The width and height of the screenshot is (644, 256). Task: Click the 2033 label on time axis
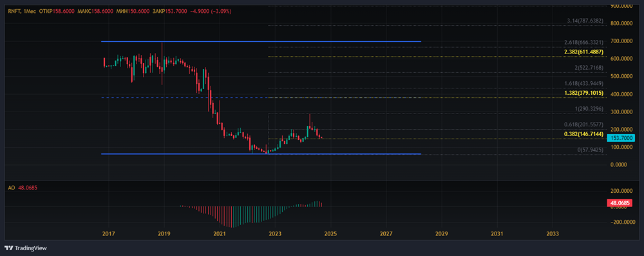click(553, 234)
